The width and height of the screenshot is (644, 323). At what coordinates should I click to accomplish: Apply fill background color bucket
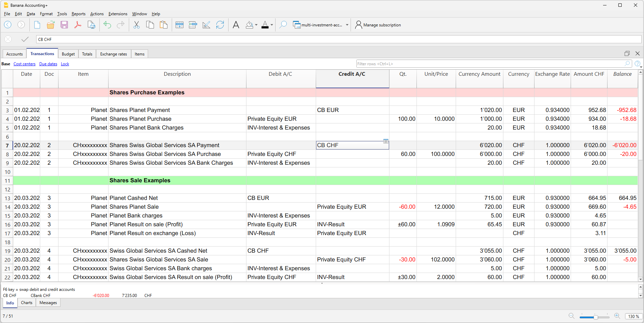coord(249,25)
